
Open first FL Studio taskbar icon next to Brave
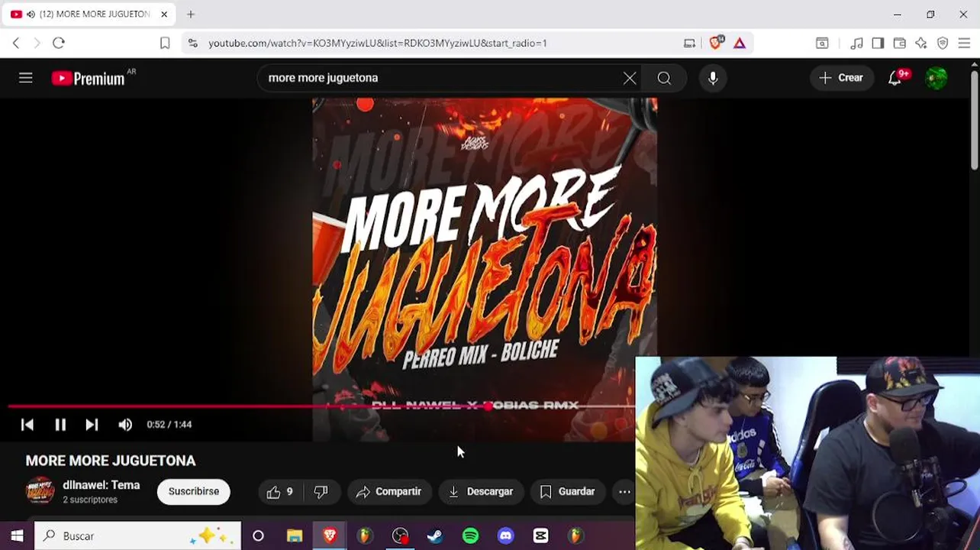click(365, 536)
